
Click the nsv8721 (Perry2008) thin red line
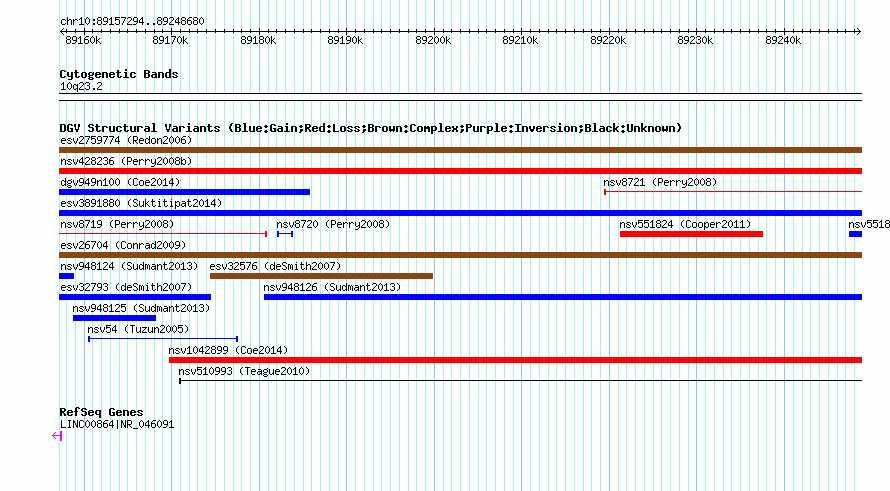click(x=733, y=192)
